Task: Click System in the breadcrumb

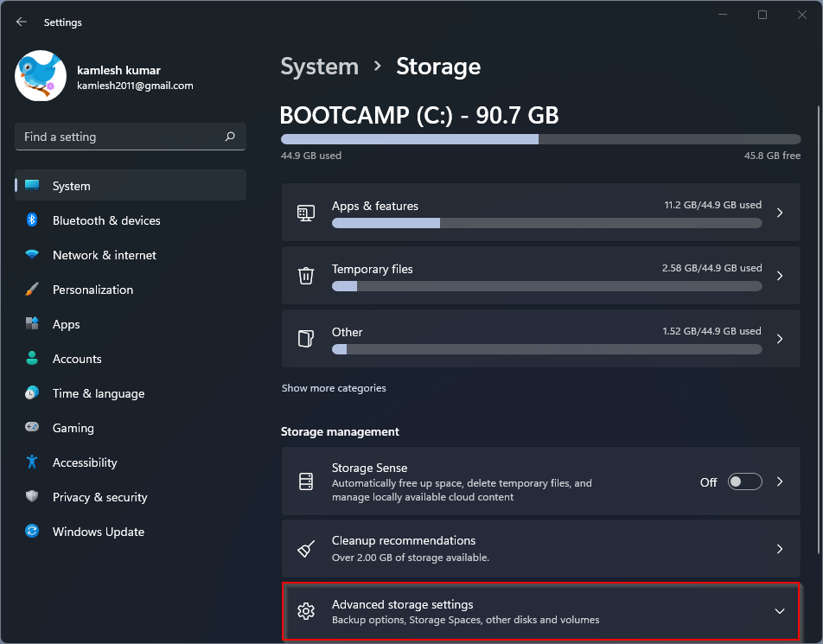Action: [x=319, y=67]
